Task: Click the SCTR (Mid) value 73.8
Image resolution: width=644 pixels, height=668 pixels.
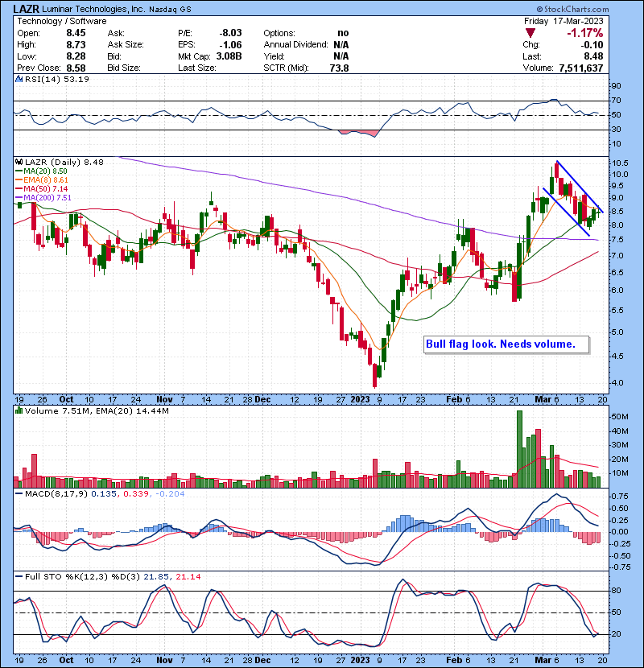Action: tap(339, 68)
